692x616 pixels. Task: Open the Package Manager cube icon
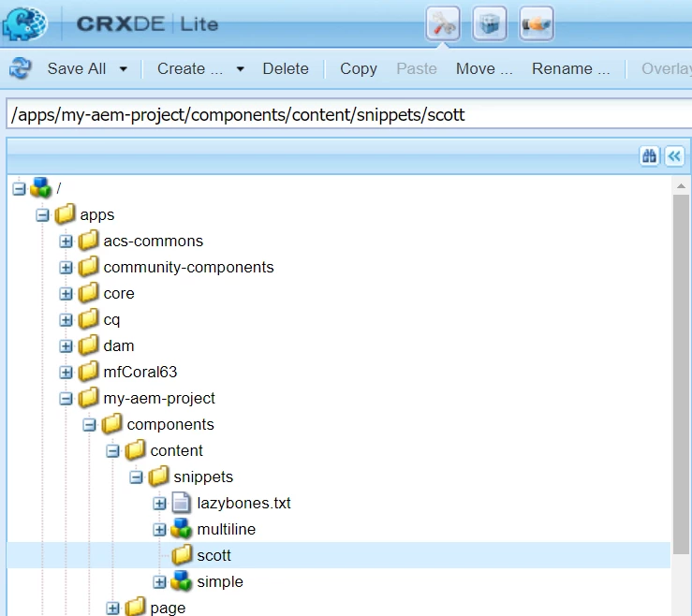[x=490, y=23]
